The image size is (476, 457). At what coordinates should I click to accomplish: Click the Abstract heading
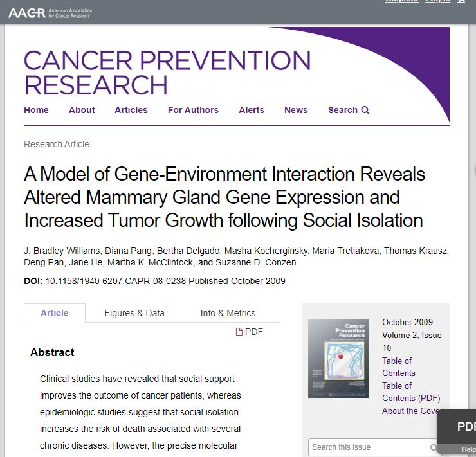[52, 352]
